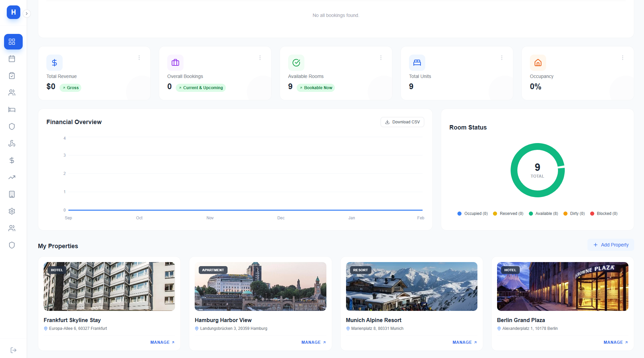This screenshot has width=644, height=358.
Task: Open Frankfurt Skyline Stay photo thumbnail
Action: [x=109, y=286]
